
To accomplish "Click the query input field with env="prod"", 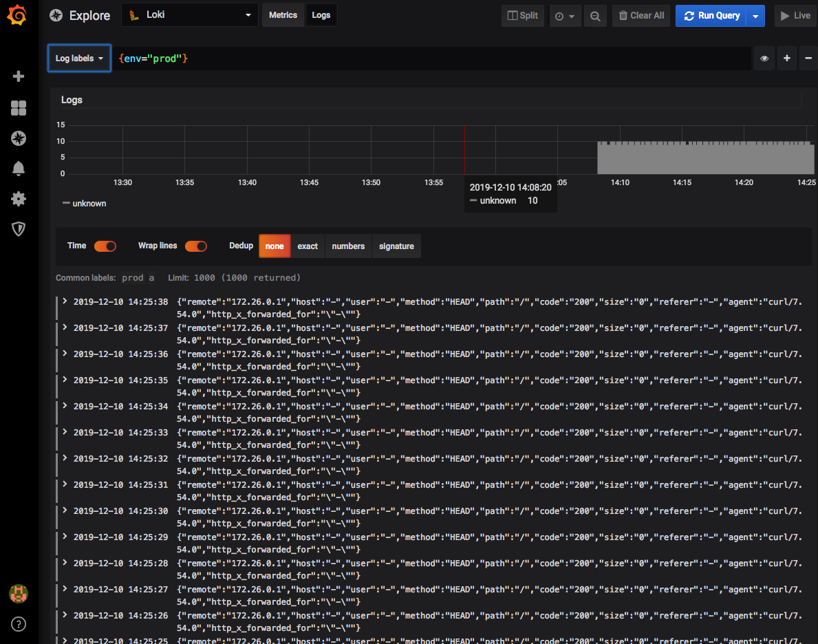I will point(433,58).
